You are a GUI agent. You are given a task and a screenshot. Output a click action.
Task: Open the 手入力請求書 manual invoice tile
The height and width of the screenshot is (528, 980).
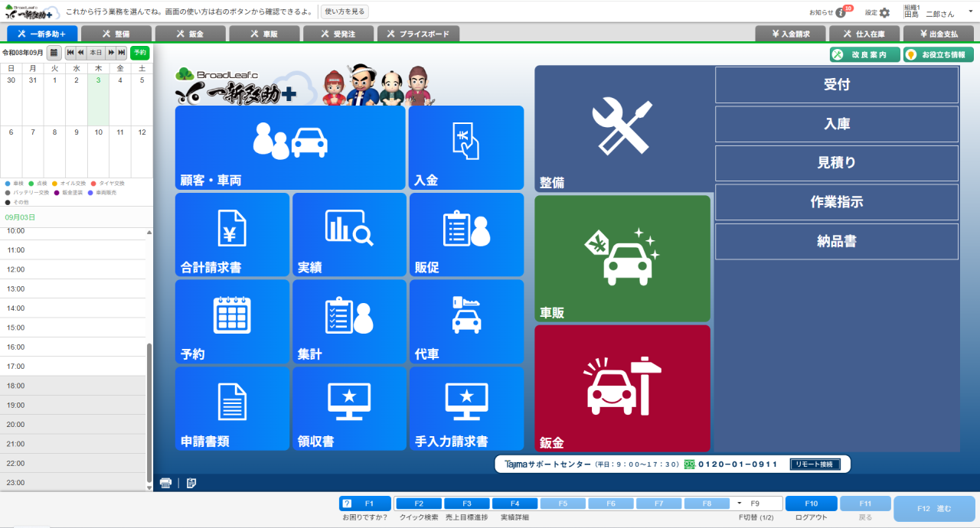466,409
